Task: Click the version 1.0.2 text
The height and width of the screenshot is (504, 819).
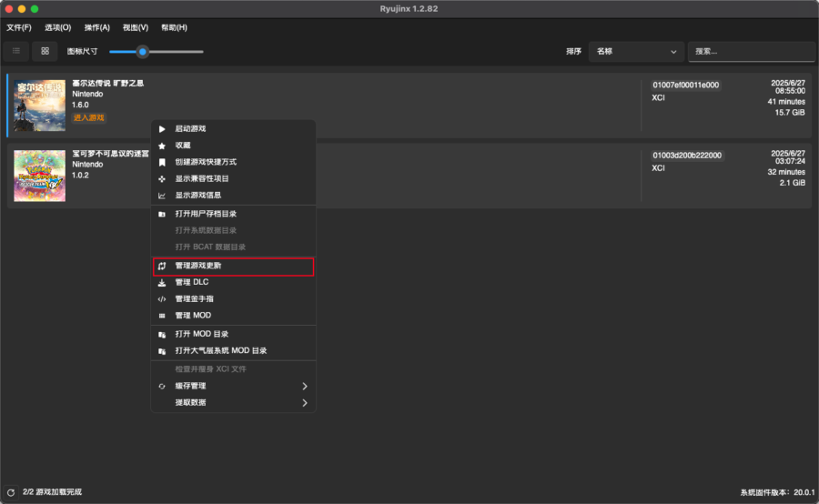Action: [x=80, y=176]
